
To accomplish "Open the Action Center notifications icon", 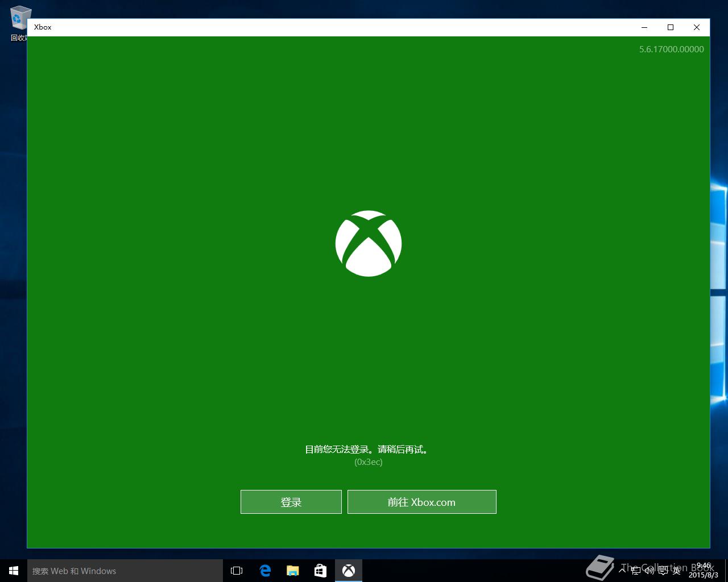I will (x=663, y=571).
